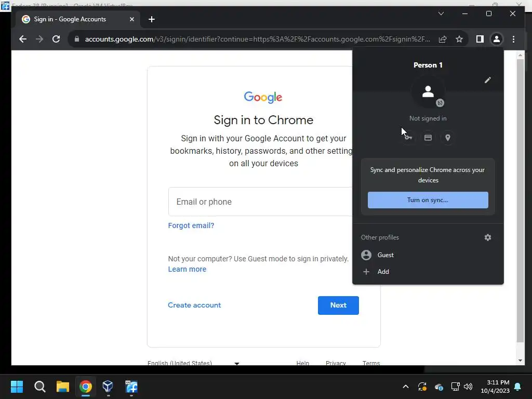This screenshot has width=532, height=399.
Task: Expand the tab search chevron
Action: tap(441, 14)
